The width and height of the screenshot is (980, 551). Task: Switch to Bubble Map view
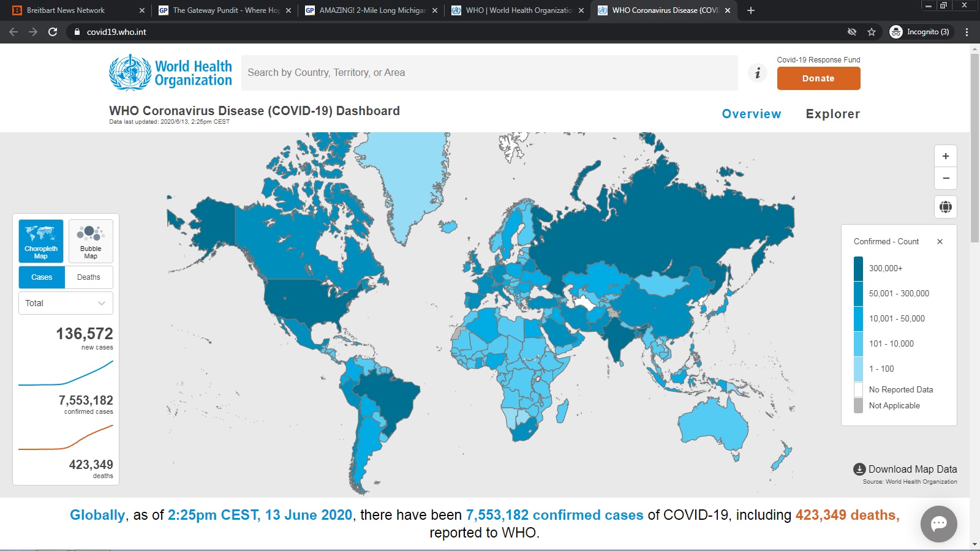[x=91, y=241]
